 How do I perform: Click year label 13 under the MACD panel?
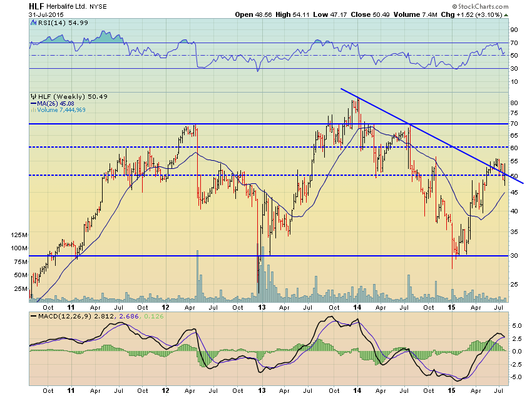click(x=262, y=390)
